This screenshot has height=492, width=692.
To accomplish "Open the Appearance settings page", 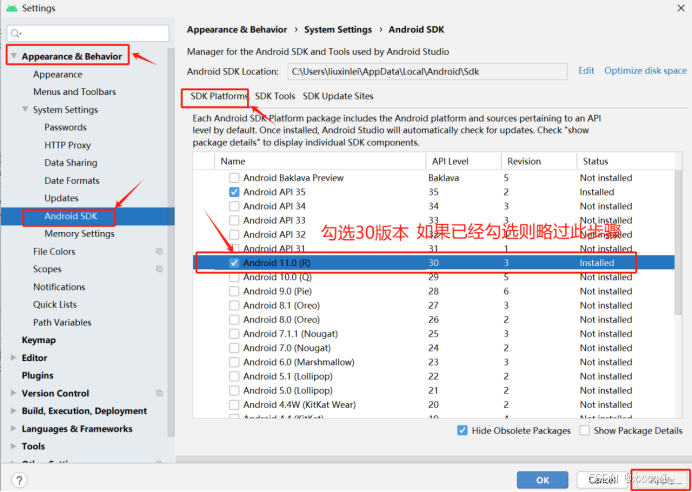I will (57, 74).
